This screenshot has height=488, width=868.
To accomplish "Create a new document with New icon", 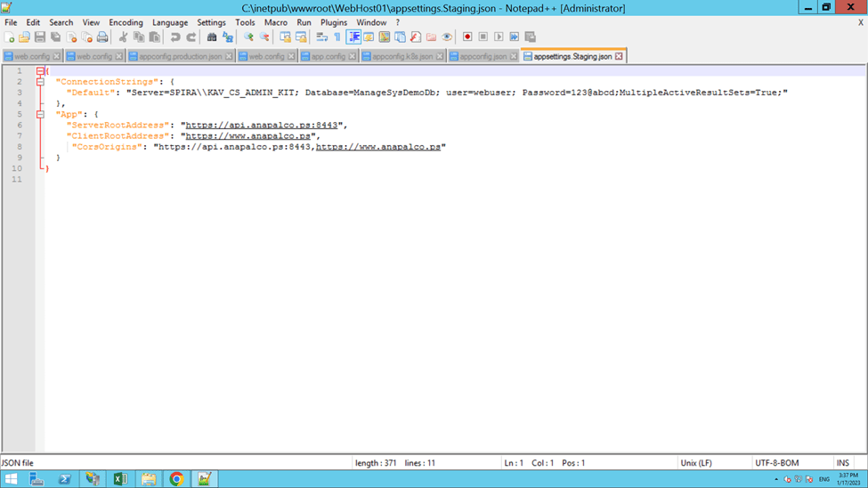I will tap(9, 37).
